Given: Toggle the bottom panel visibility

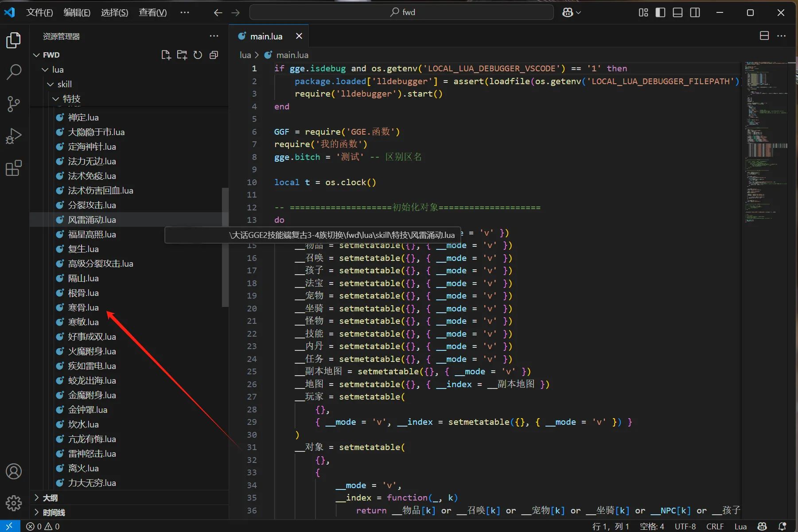Looking at the screenshot, I should (x=677, y=12).
